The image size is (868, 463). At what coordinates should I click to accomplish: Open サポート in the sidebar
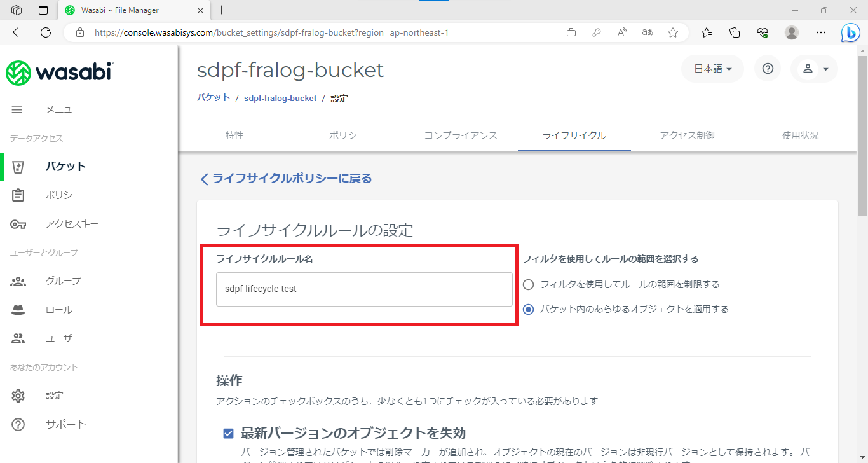click(65, 424)
